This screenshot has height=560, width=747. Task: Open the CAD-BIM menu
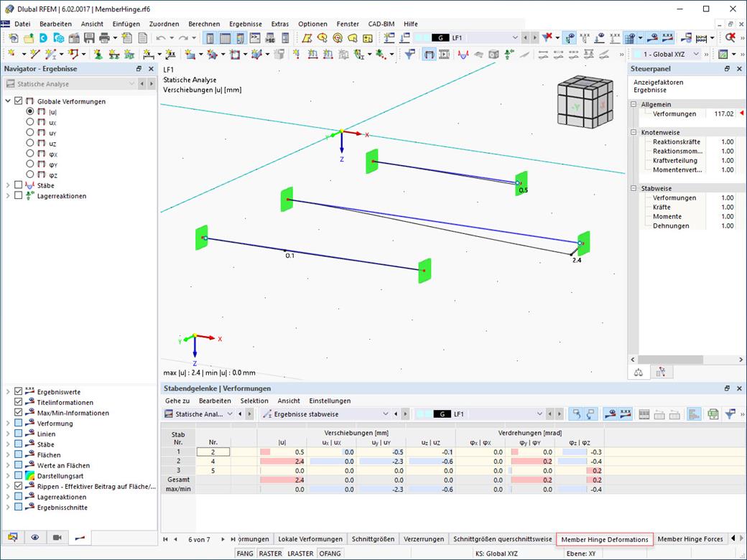(381, 24)
